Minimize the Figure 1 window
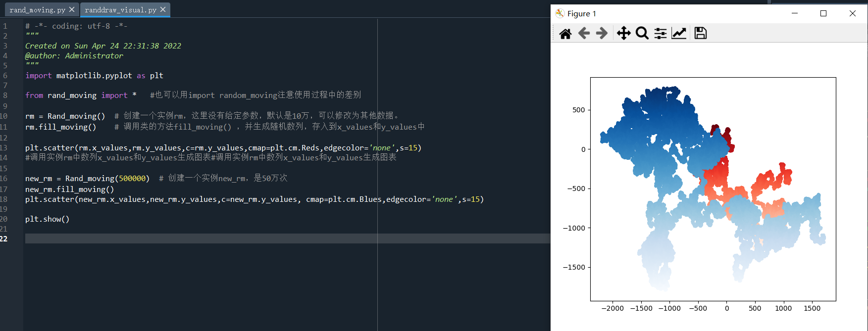Image resolution: width=868 pixels, height=331 pixels. pyautogui.click(x=795, y=13)
